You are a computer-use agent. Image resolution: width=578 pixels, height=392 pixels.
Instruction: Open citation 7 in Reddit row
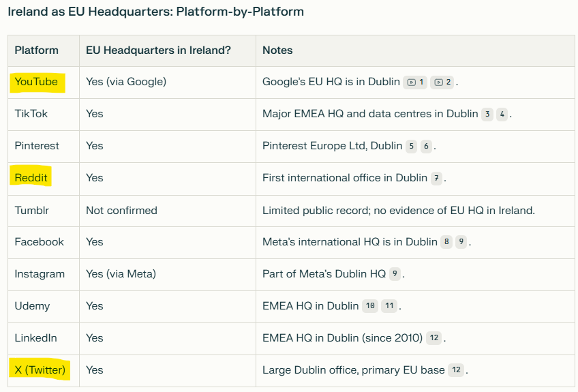pyautogui.click(x=436, y=179)
